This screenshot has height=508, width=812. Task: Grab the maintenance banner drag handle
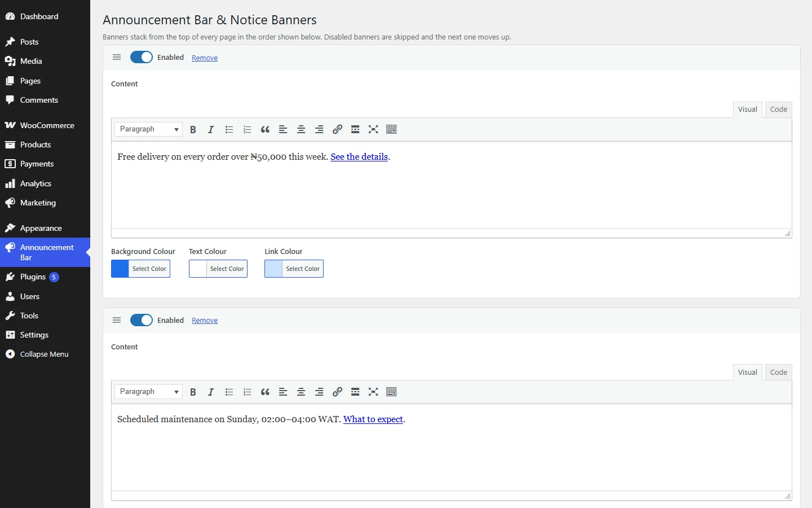pos(117,320)
